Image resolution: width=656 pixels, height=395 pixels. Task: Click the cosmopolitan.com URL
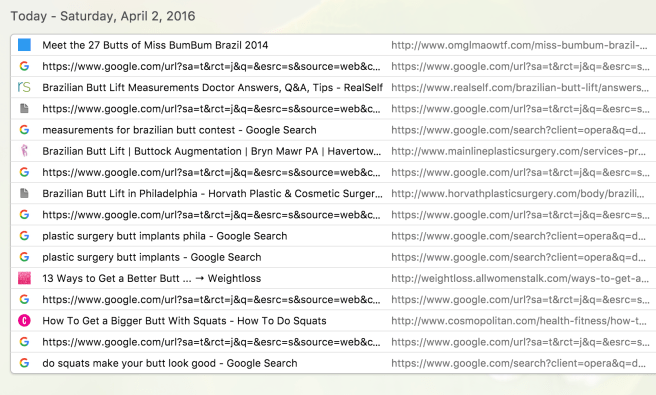[519, 321]
